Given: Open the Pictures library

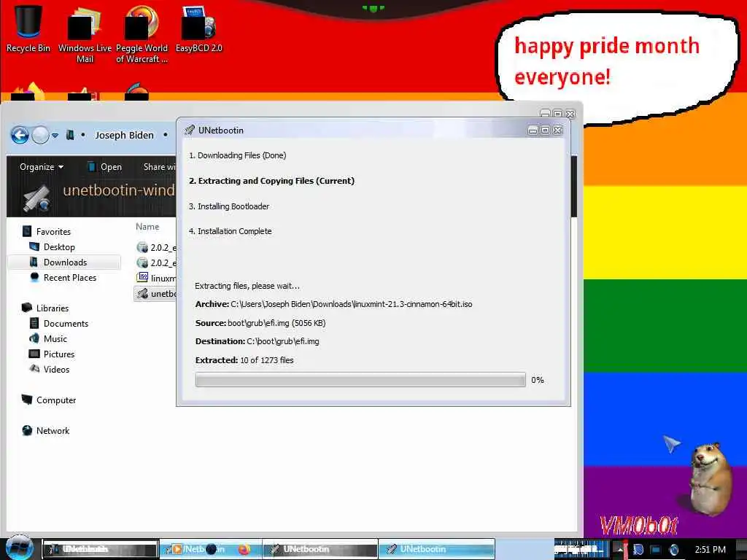Looking at the screenshot, I should coord(52,354).
